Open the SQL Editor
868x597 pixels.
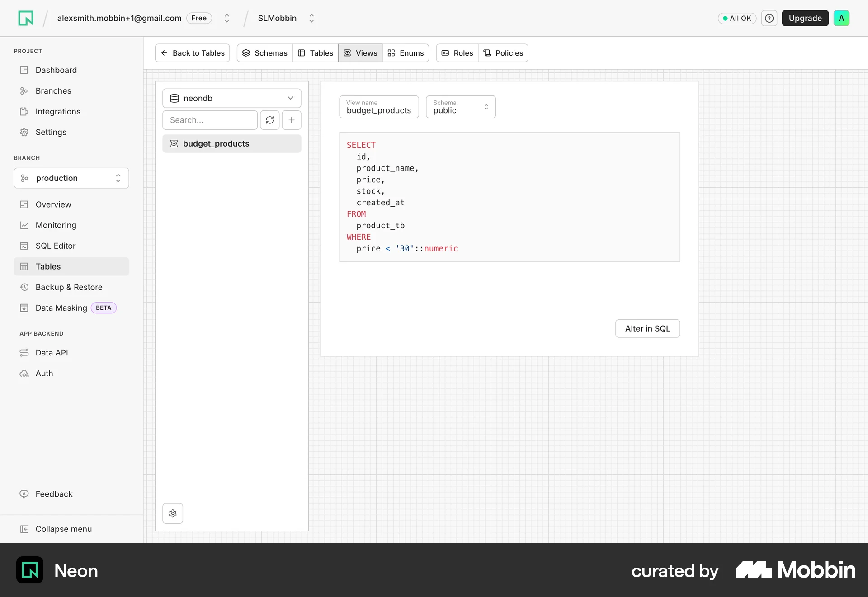click(x=71, y=246)
